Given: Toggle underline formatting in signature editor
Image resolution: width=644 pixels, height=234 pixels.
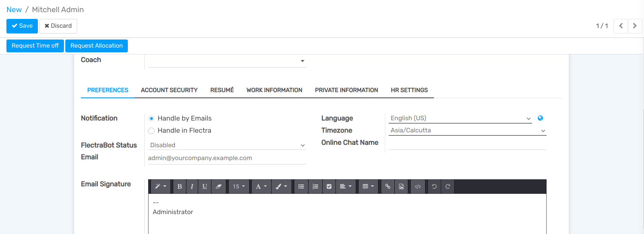Looking at the screenshot, I should click(x=205, y=186).
